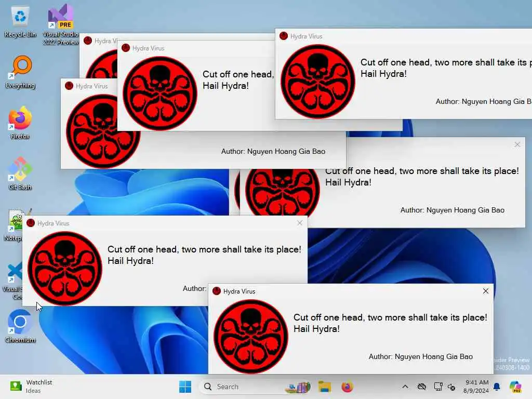Click the title of the Hydra Virus window right of Firefox
The height and width of the screenshot is (399, 532).
[x=91, y=86]
